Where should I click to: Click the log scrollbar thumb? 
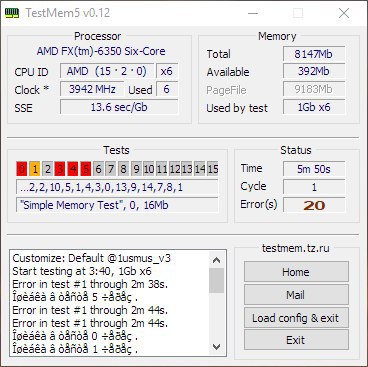217,280
